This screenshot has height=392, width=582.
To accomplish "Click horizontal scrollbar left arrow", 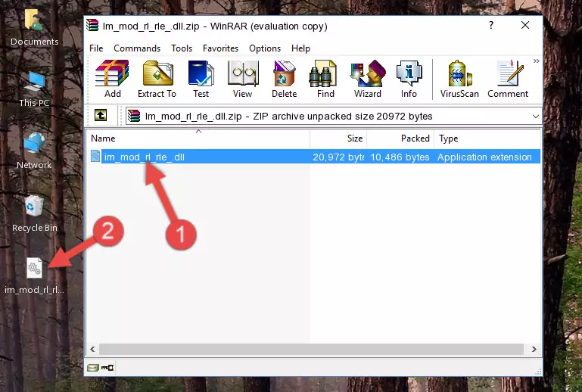I will 92,349.
